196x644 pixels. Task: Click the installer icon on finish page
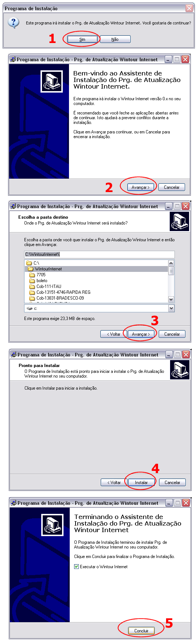coord(53,524)
